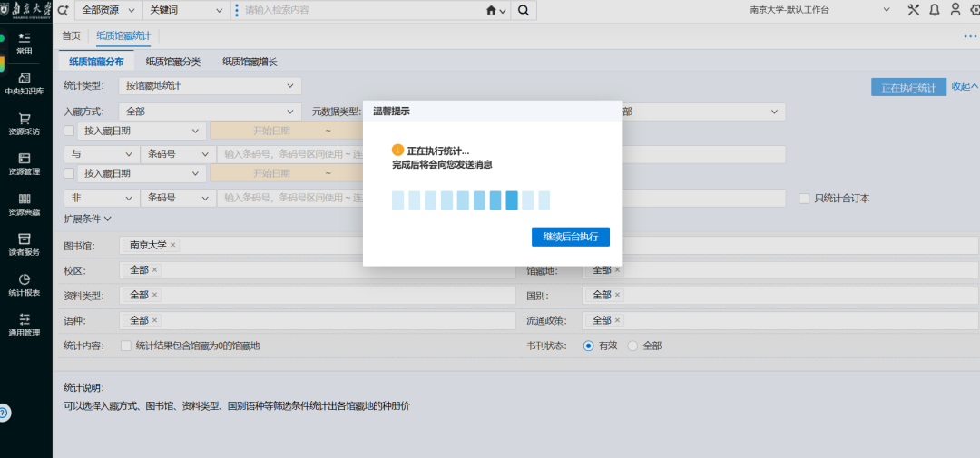Remove the 全部 tag in 校区 field

coord(154,270)
